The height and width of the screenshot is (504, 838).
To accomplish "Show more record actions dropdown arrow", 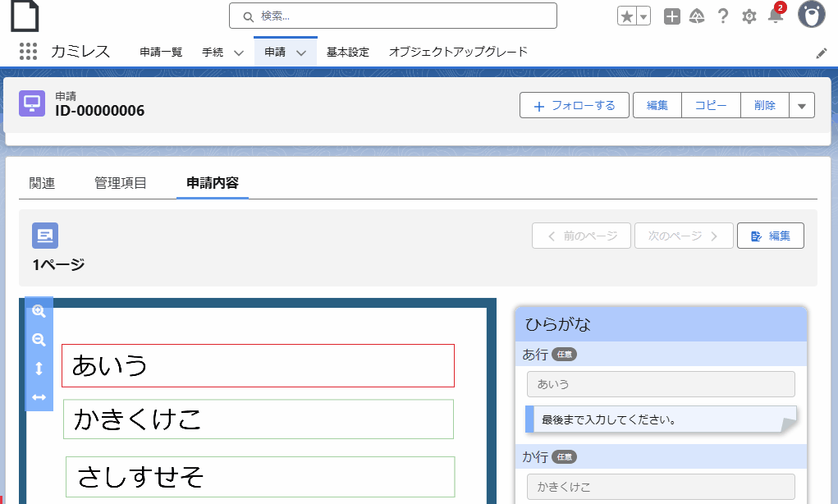I will click(802, 105).
